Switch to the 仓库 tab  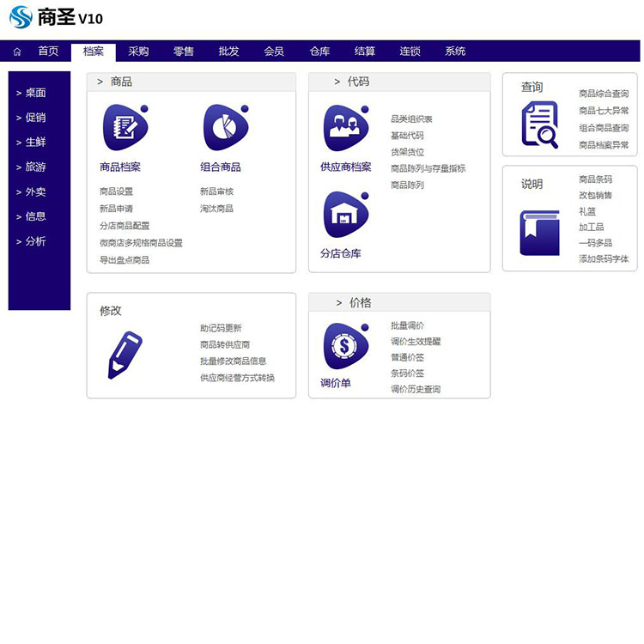point(319,52)
